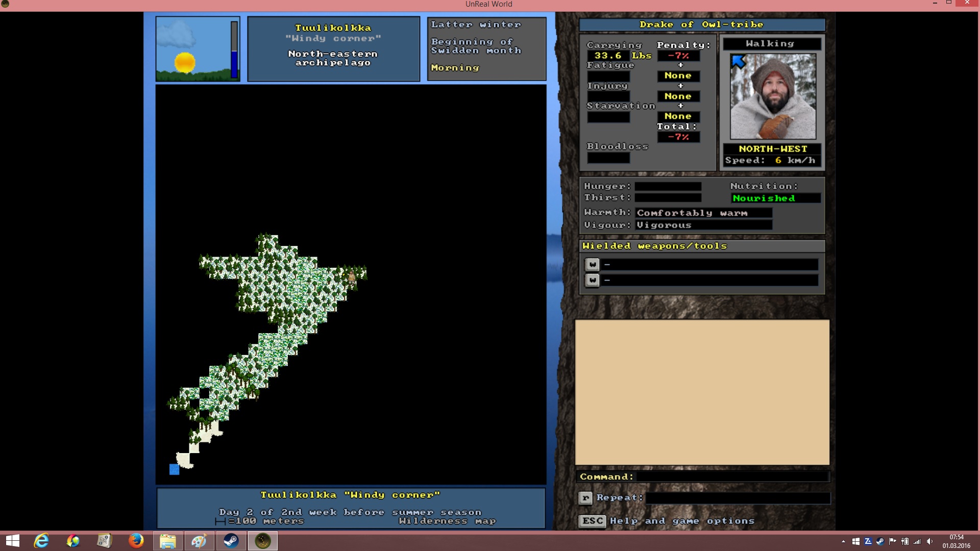Click the blue water tile on map
Viewport: 980px width, 551px height.
[x=174, y=469]
